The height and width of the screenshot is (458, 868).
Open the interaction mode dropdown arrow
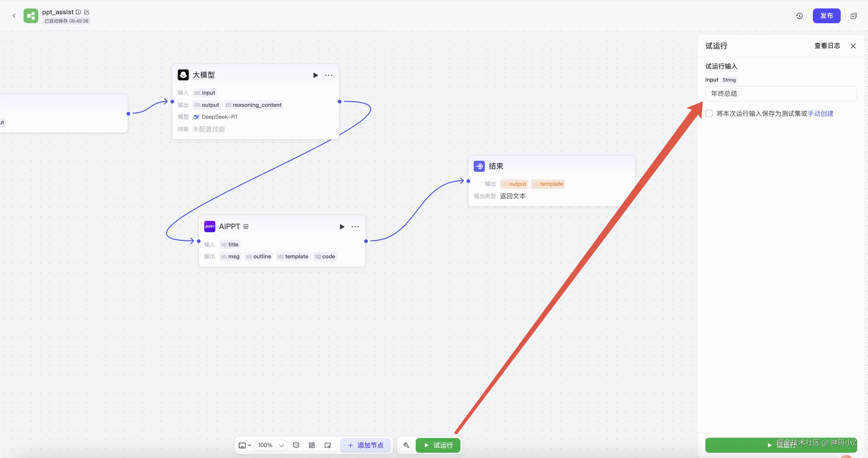click(x=249, y=445)
